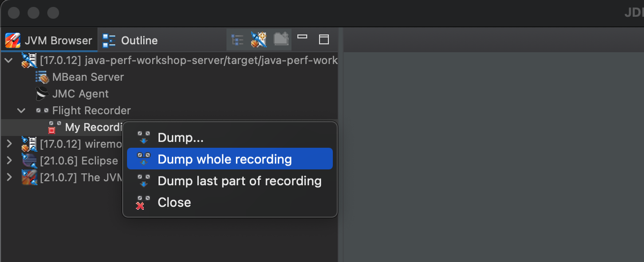The height and width of the screenshot is (262, 644).
Task: Click the new connection toolbar icon
Action: tap(258, 39)
